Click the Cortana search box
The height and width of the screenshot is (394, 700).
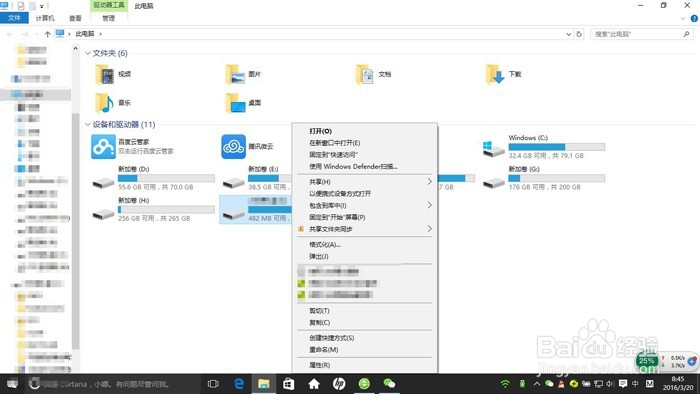pyautogui.click(x=112, y=384)
